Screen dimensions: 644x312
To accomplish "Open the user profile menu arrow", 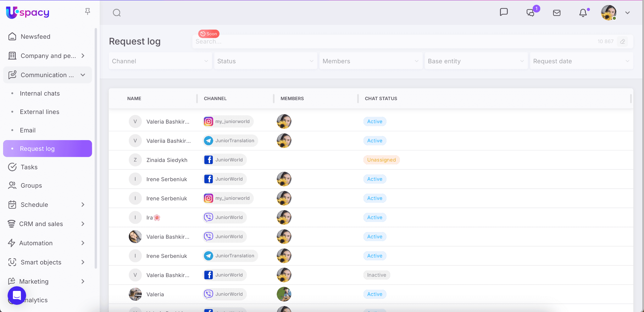I will pos(628,13).
